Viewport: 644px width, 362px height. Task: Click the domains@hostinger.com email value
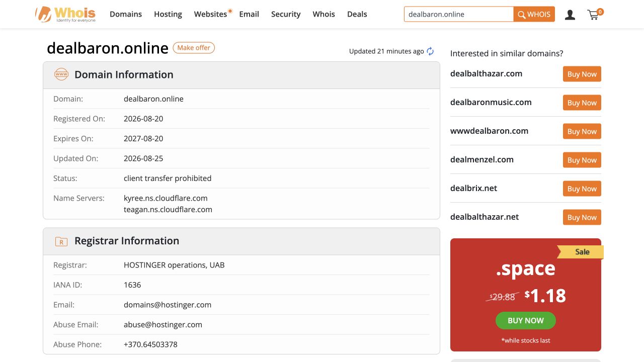pos(168,305)
